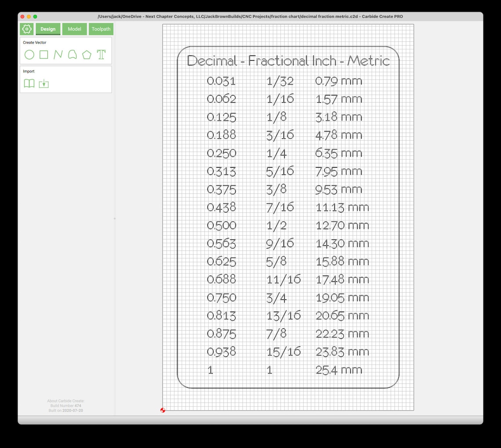Select the 25.4 mm text object
Viewport: 501px width, 448px height.
[339, 370]
